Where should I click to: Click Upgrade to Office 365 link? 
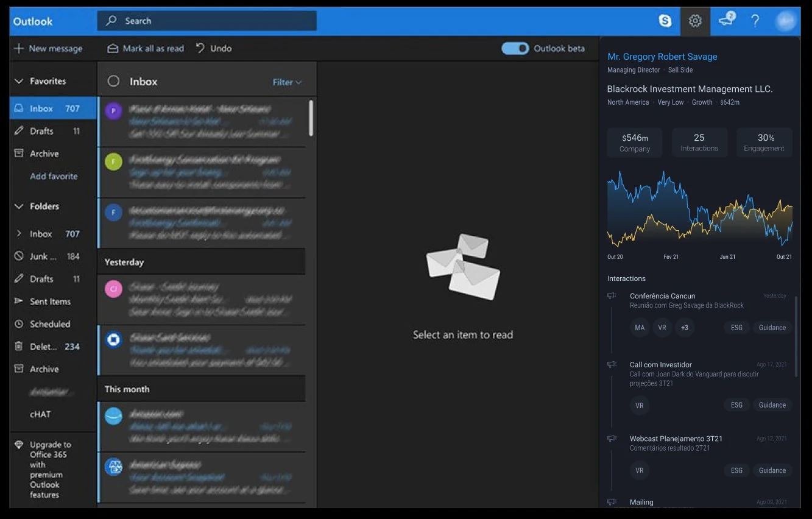point(51,470)
